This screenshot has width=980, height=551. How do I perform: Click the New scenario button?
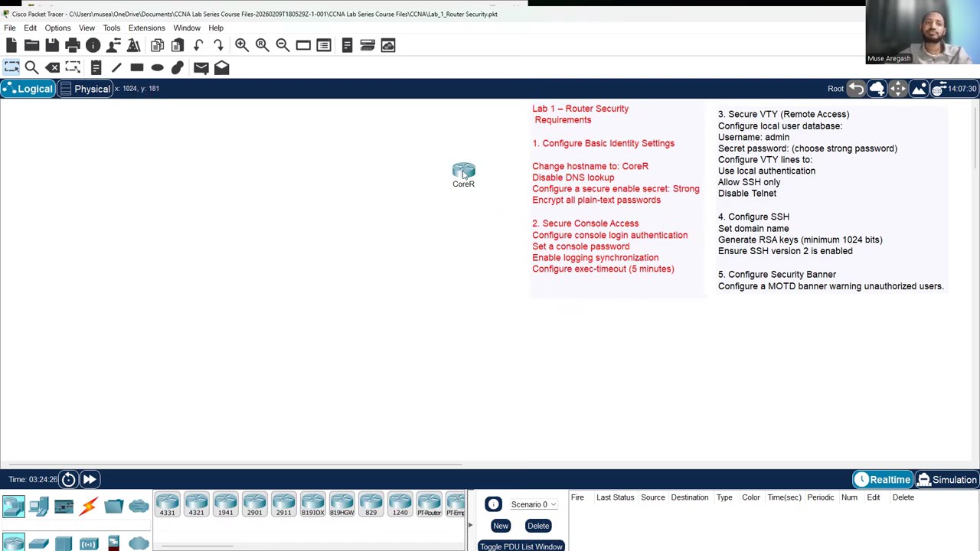pos(501,526)
